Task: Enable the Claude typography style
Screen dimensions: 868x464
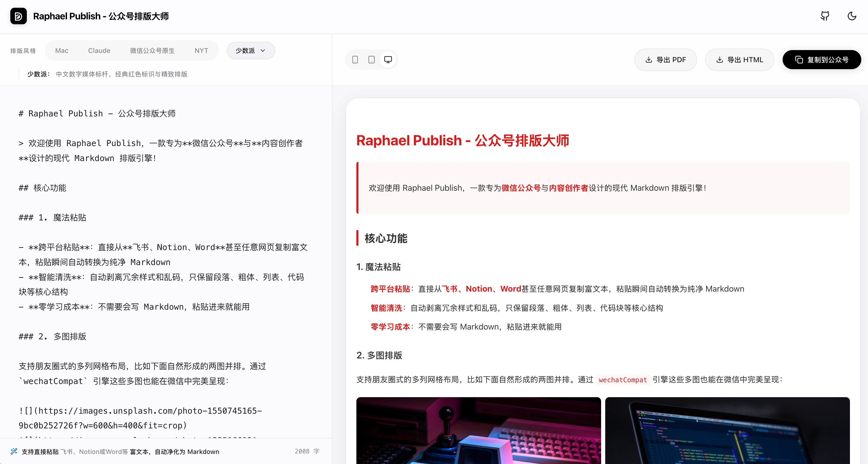Action: pyautogui.click(x=99, y=50)
